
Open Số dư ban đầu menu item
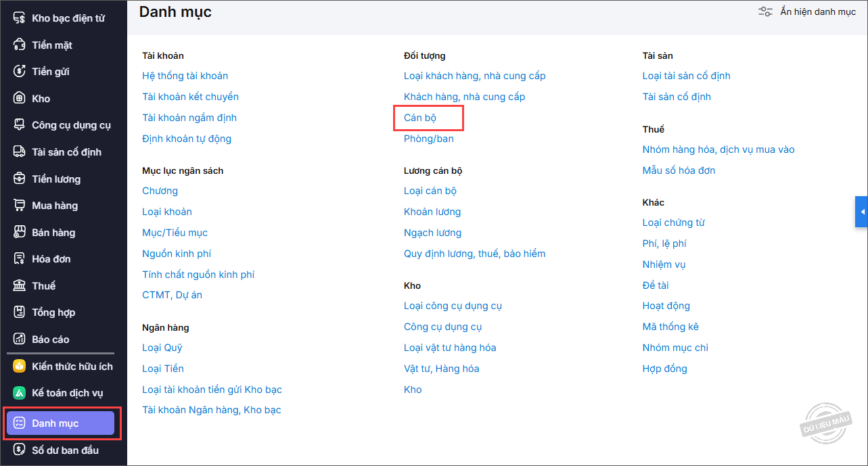coord(65,450)
